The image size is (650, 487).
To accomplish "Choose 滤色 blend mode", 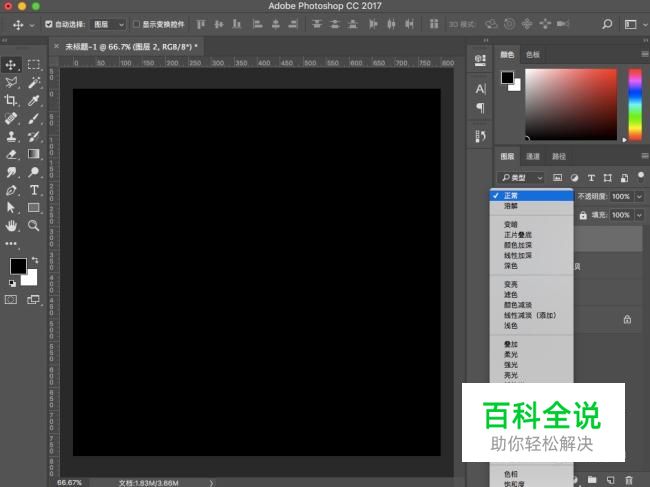I will 531,294.
